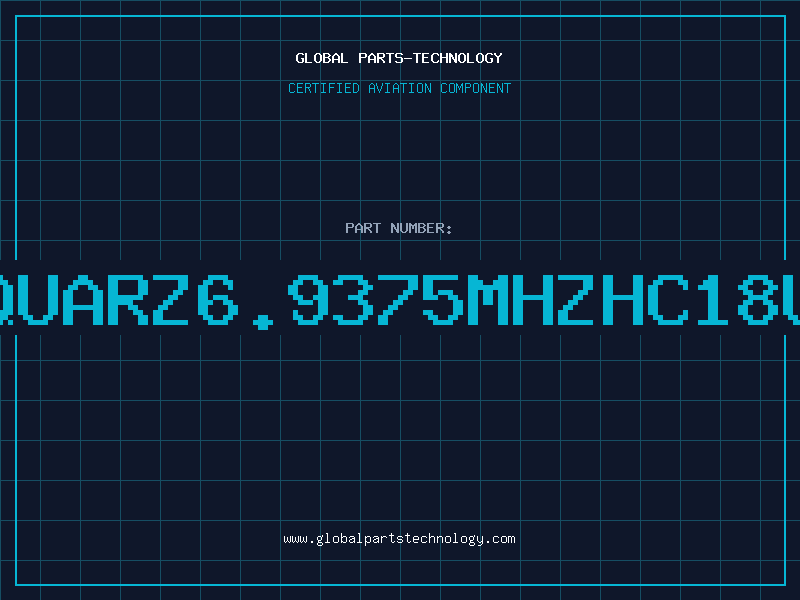Click the www.globalpartstechnology.com link

click(x=399, y=539)
